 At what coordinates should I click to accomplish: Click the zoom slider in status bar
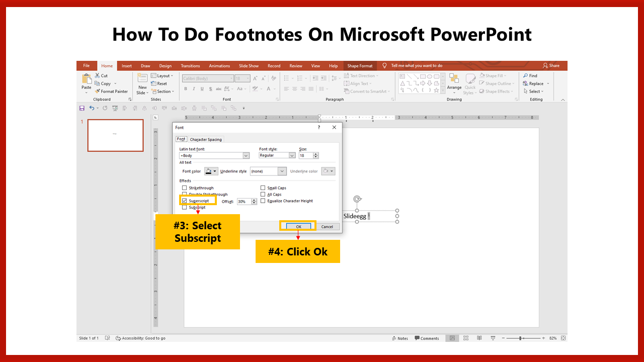[x=520, y=338]
